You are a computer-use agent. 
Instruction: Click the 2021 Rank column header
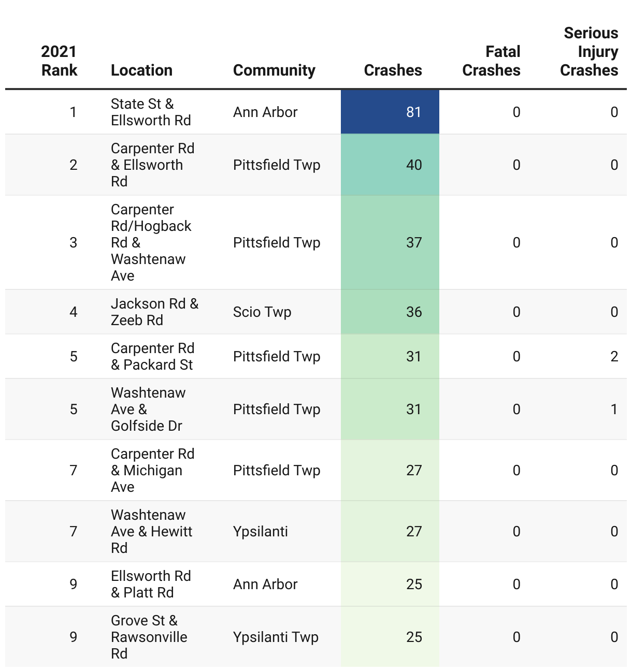click(59, 61)
